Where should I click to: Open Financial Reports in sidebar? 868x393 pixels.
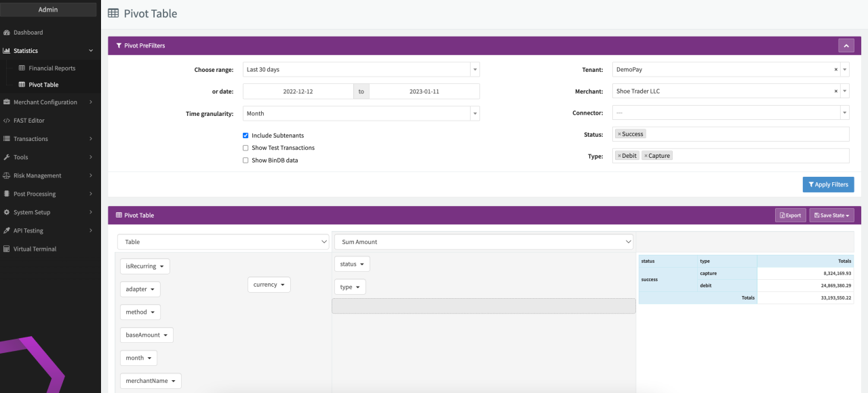pyautogui.click(x=52, y=68)
